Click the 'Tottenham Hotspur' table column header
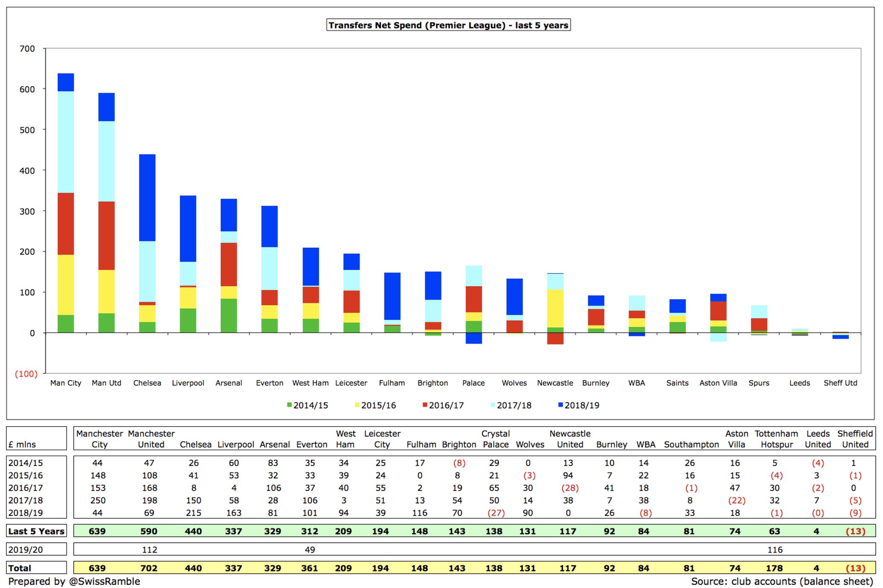Screen dimensions: 883x588 (777, 439)
